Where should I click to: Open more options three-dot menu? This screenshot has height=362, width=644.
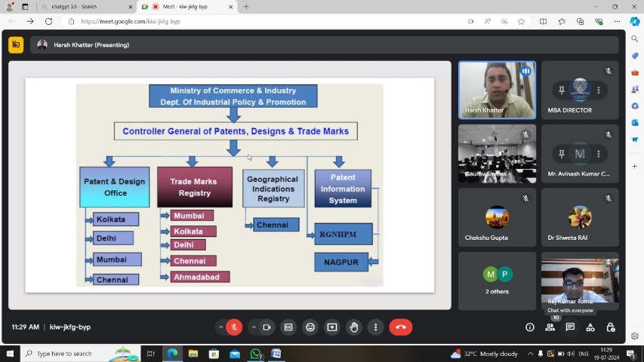point(376,327)
